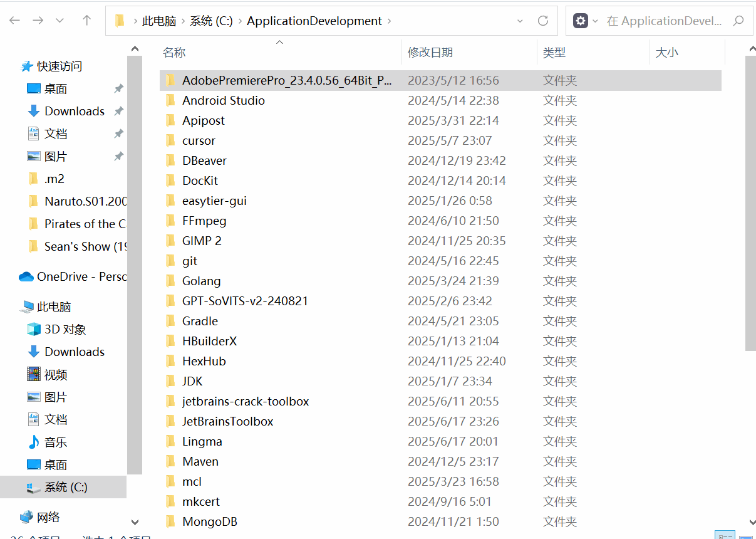Select the DocKit folder
Viewport: 756px width, 539px height.
200,181
